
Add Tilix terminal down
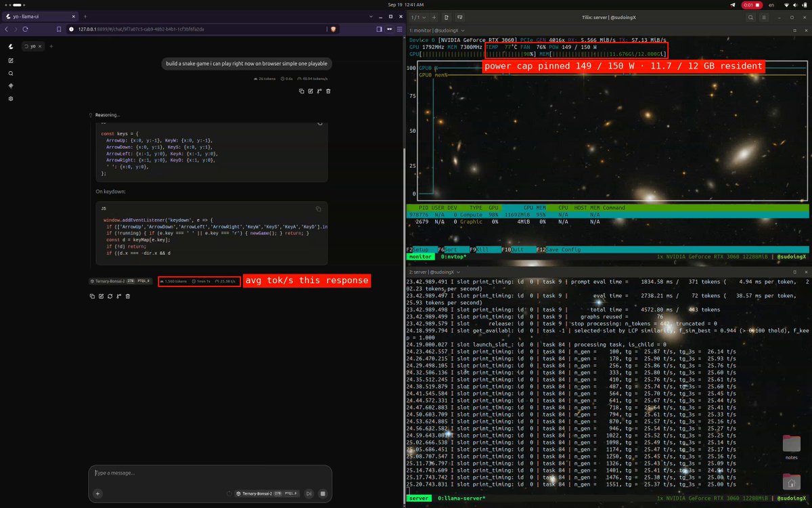pyautogui.click(x=459, y=16)
